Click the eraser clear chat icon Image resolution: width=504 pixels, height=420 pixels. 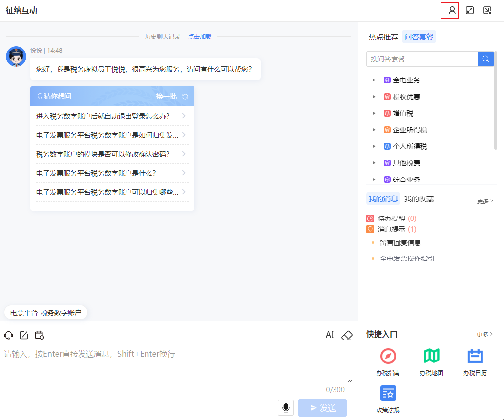347,335
